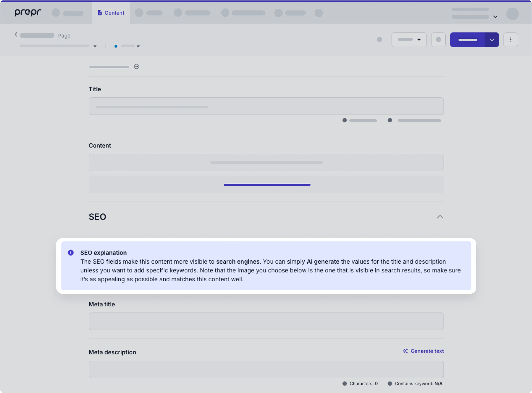Click the Characters: 0 indicator
Viewport: 532px width, 393px height.
point(360,383)
